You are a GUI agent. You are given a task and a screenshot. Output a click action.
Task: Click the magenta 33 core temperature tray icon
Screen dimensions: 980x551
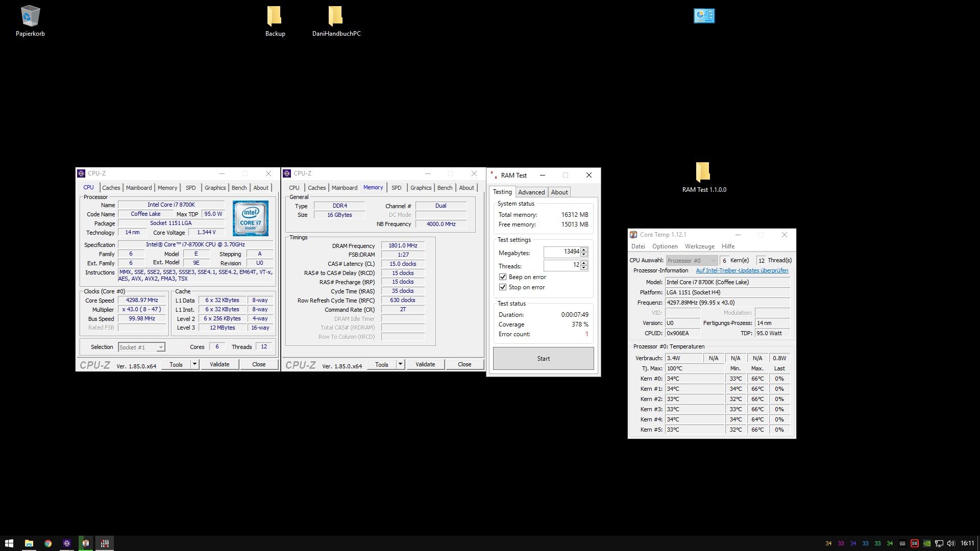pos(841,543)
